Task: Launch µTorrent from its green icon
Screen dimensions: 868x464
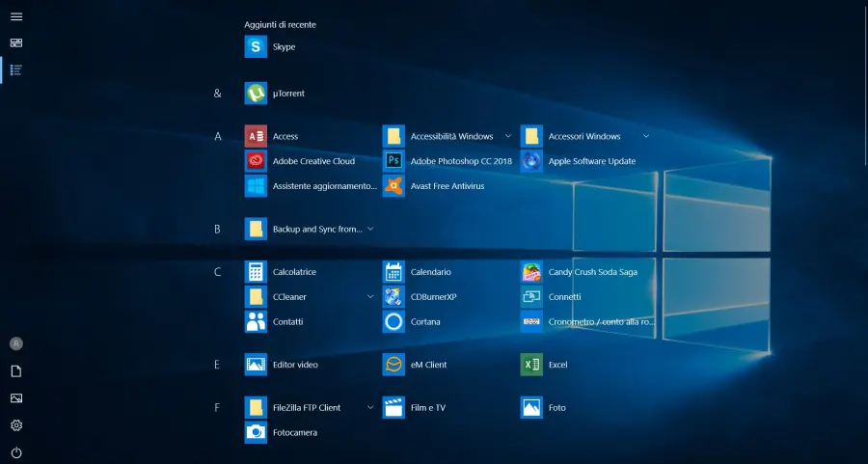Action: point(256,93)
